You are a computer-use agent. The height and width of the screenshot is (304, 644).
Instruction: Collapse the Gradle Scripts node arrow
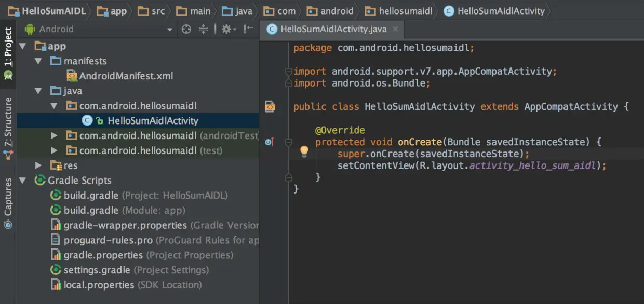coord(23,181)
